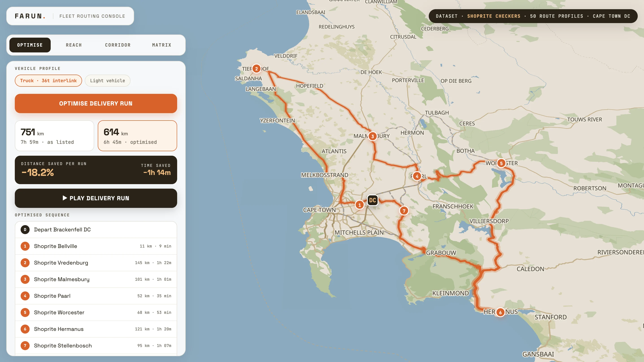The height and width of the screenshot is (362, 644).
Task: Click Shoprite Hermanus row name
Action: coord(59,329)
